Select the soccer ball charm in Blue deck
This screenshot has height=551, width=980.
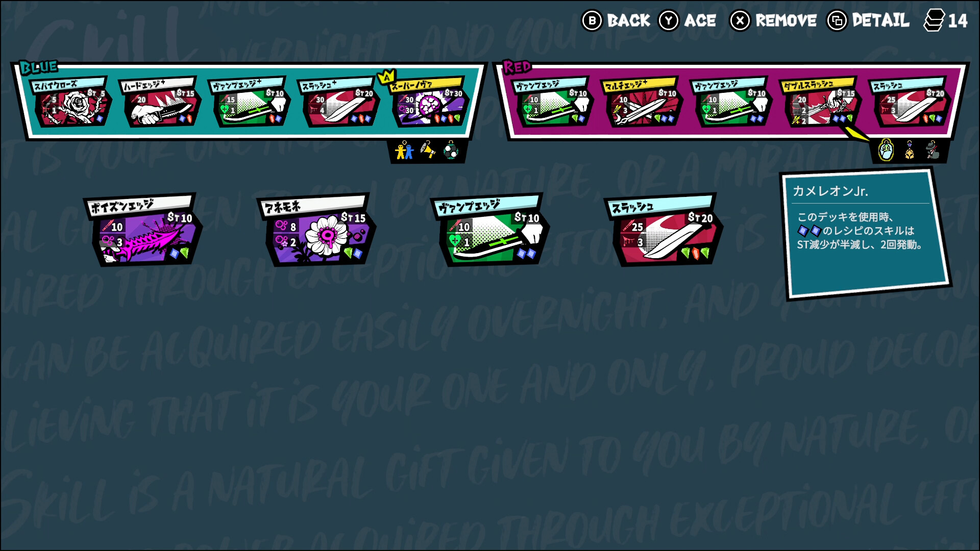pos(451,151)
